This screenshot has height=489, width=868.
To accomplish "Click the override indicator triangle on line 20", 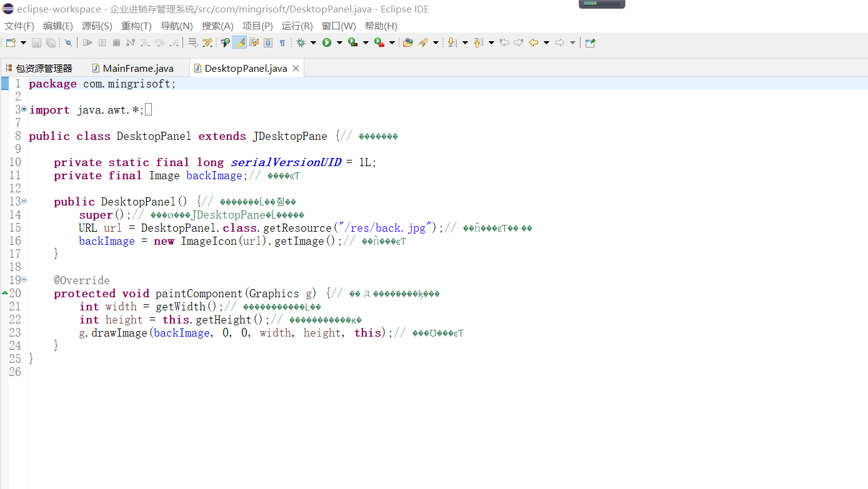I will [5, 293].
